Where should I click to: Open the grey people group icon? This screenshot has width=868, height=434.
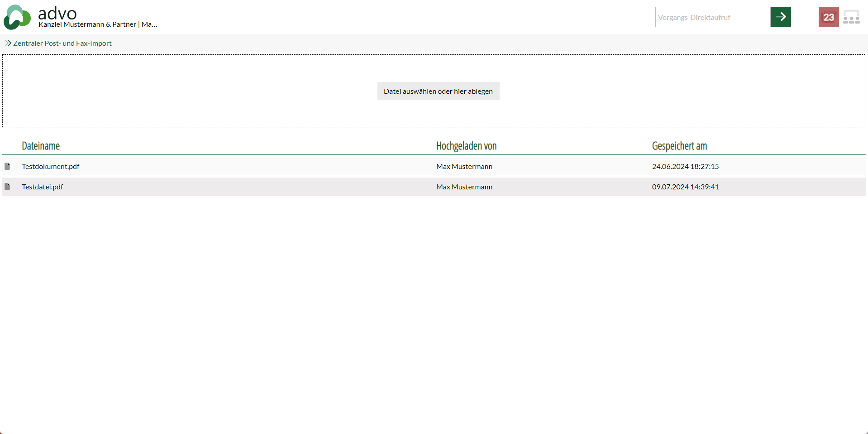[851, 18]
